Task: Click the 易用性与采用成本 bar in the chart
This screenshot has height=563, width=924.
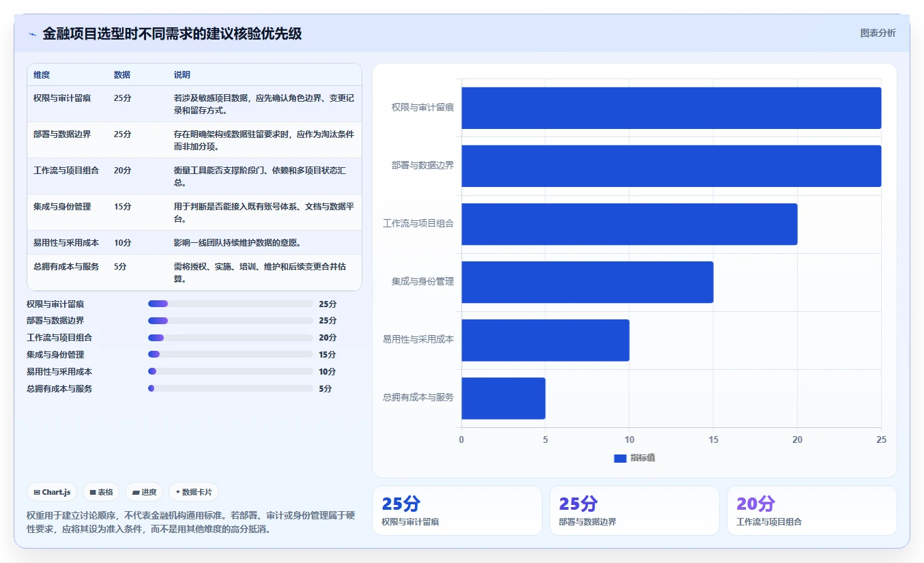Action: [x=545, y=340]
